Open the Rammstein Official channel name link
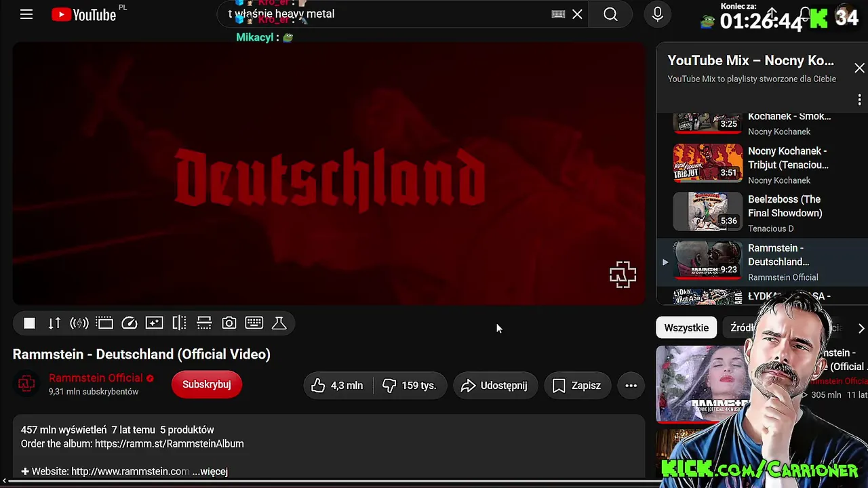The width and height of the screenshot is (868, 488). [x=96, y=378]
